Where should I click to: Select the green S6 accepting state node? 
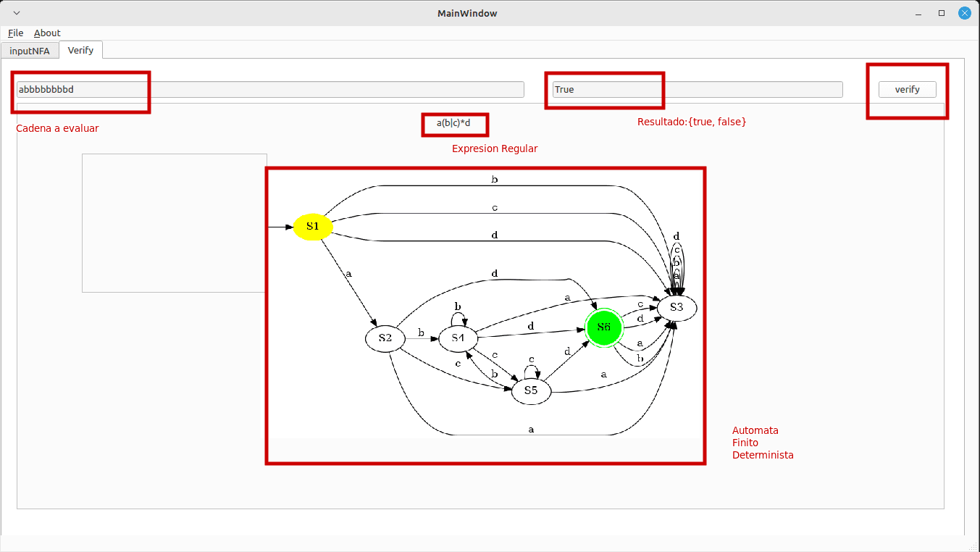pos(604,327)
